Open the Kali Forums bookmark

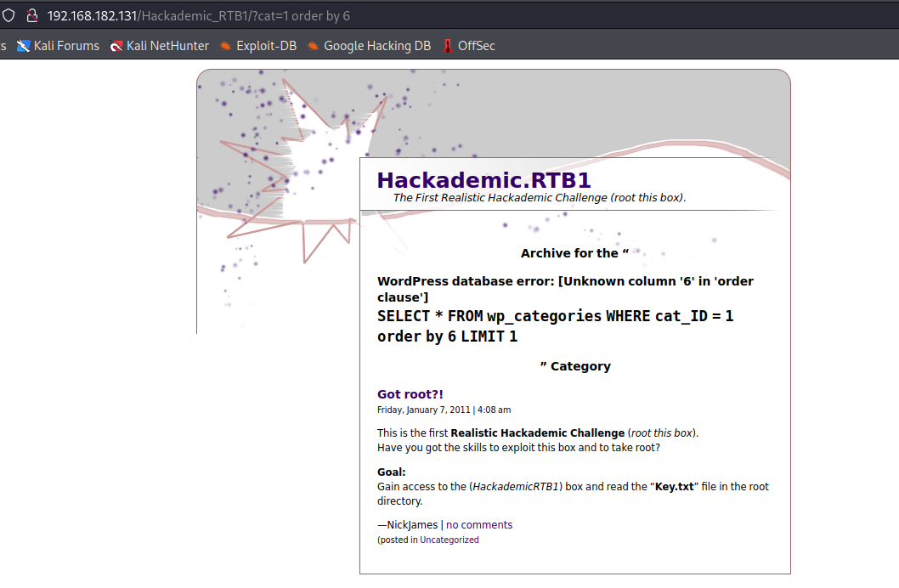58,46
